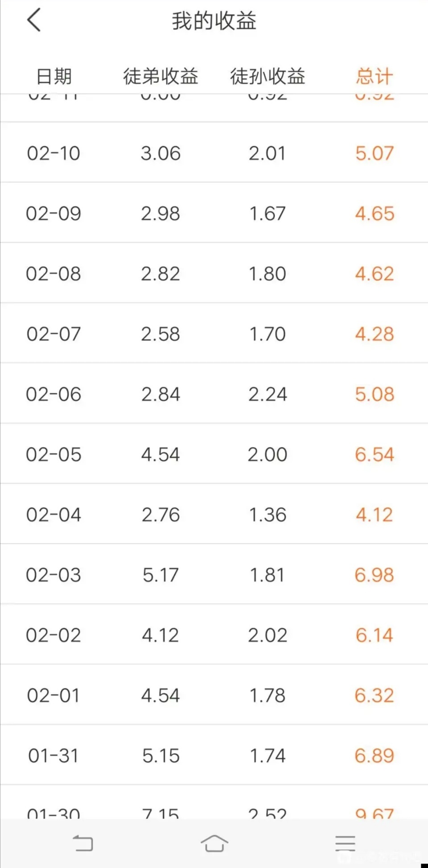Open the 02-10 earnings row
Image resolution: width=428 pixels, height=868 pixels.
pyautogui.click(x=214, y=152)
